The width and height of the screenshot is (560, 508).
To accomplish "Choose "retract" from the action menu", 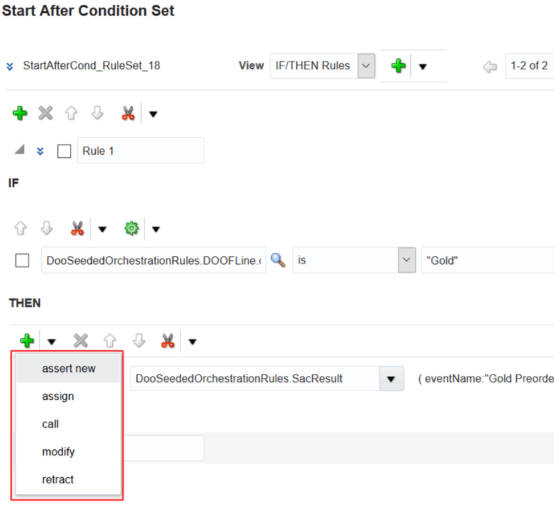I will point(68,479).
